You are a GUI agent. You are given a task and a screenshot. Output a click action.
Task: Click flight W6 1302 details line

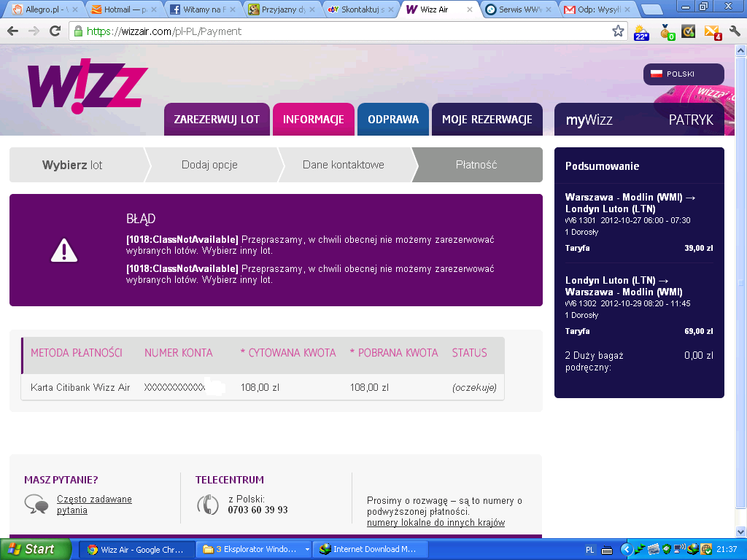pyautogui.click(x=627, y=303)
